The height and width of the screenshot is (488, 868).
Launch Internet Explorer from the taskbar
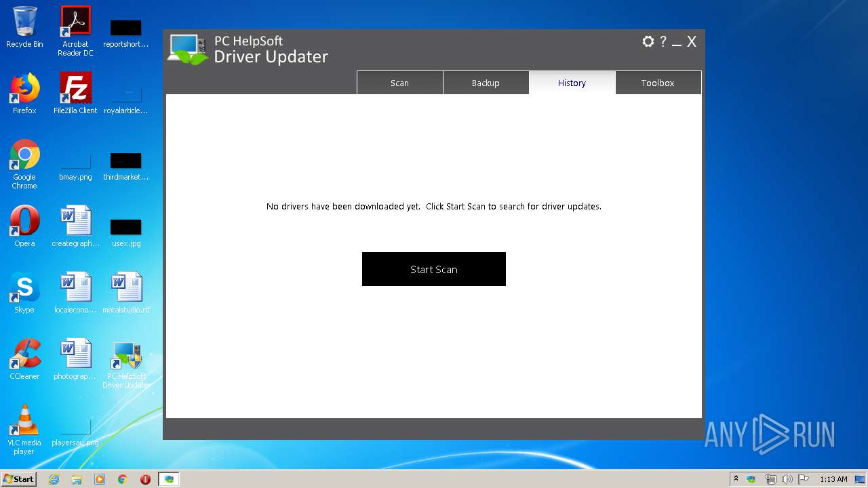coord(54,479)
